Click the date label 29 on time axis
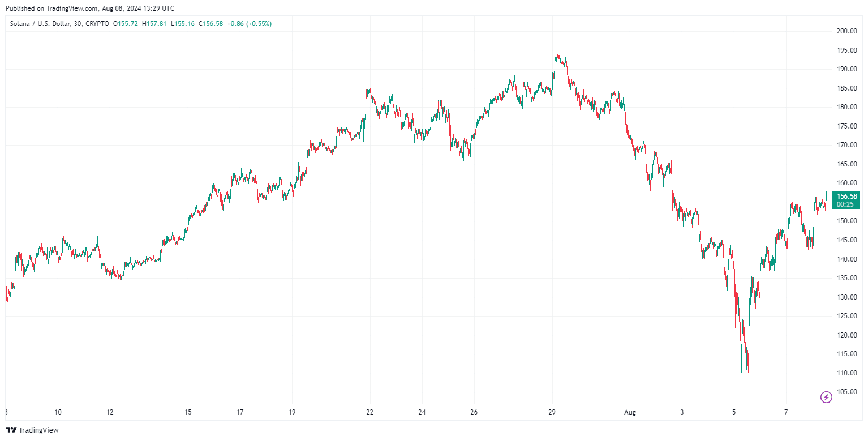Viewport: 868px width, 440px height. click(x=552, y=412)
